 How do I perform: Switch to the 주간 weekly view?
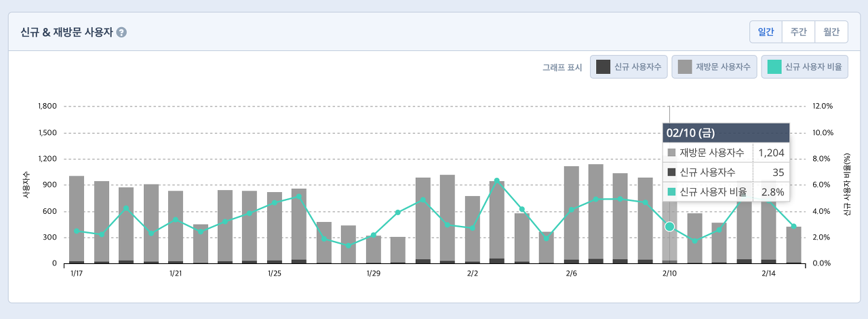point(798,32)
